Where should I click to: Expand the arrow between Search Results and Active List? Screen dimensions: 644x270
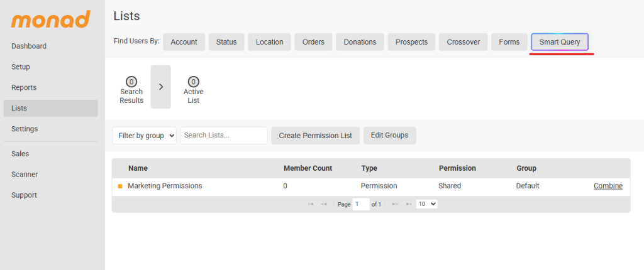[160, 87]
